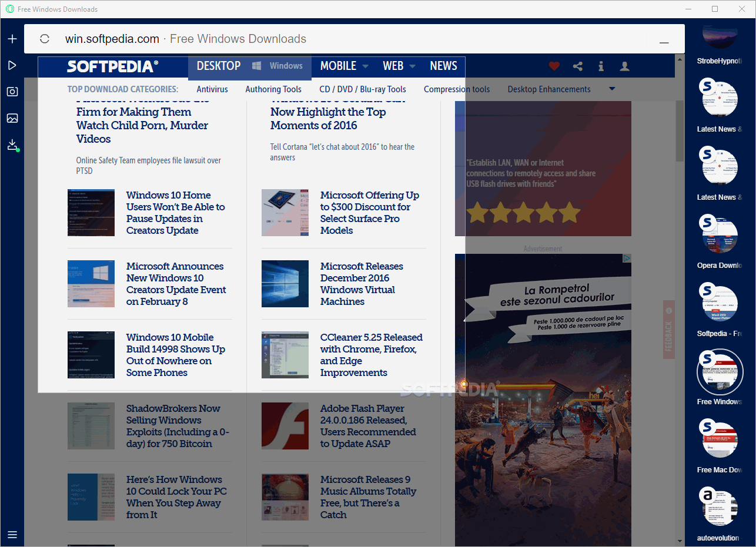Open the Compression tools category

(457, 89)
